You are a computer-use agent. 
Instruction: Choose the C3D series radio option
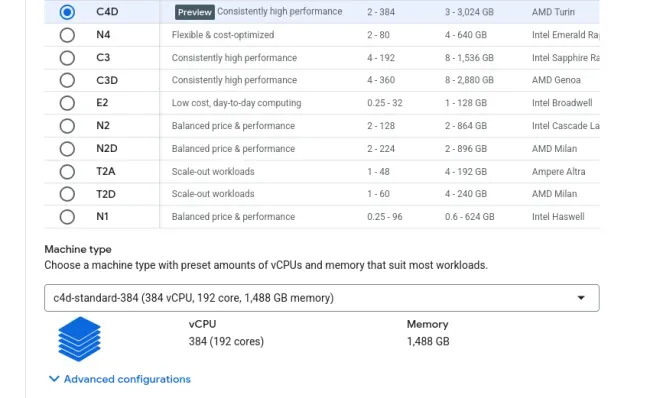point(67,80)
